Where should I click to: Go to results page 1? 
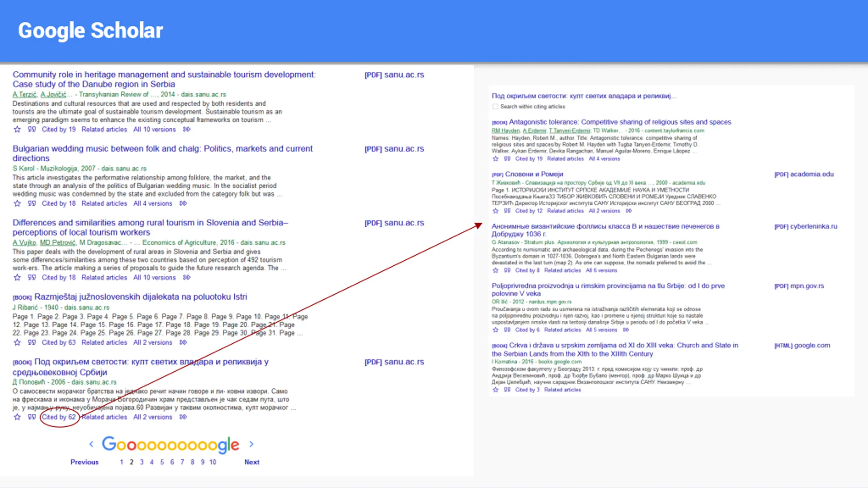tap(121, 462)
